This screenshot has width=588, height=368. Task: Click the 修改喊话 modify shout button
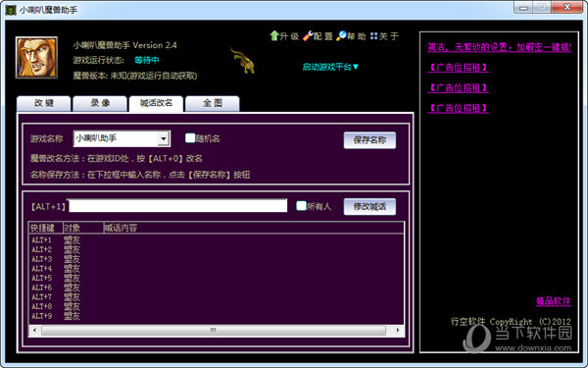(369, 206)
